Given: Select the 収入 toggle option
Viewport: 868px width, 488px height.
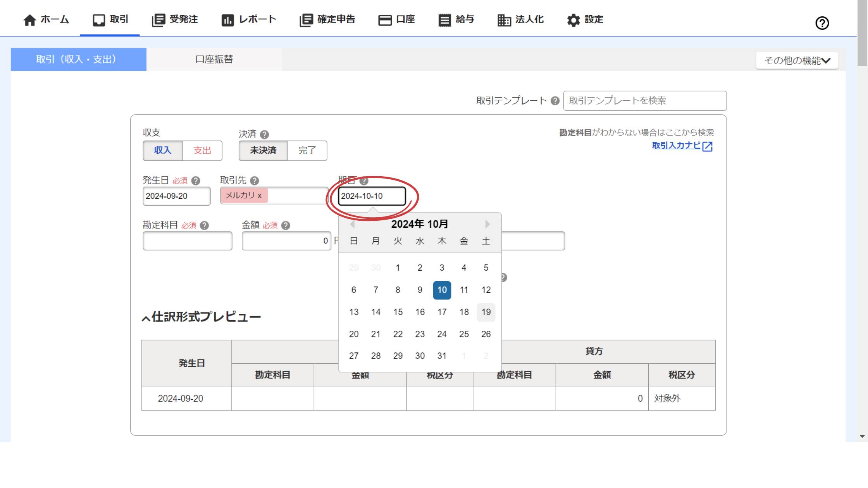Looking at the screenshot, I should click(x=163, y=151).
